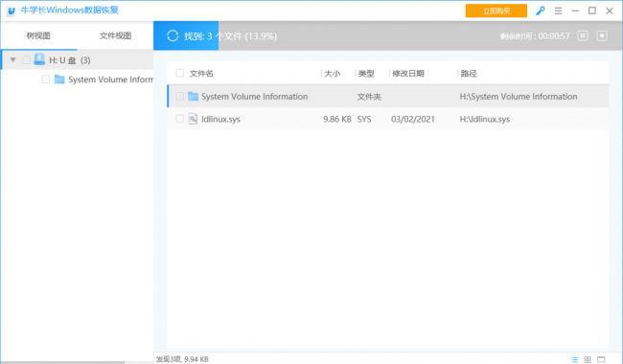This screenshot has width=623, height=364.
Task: Click the H: U disk drive icon
Action: point(39,59)
